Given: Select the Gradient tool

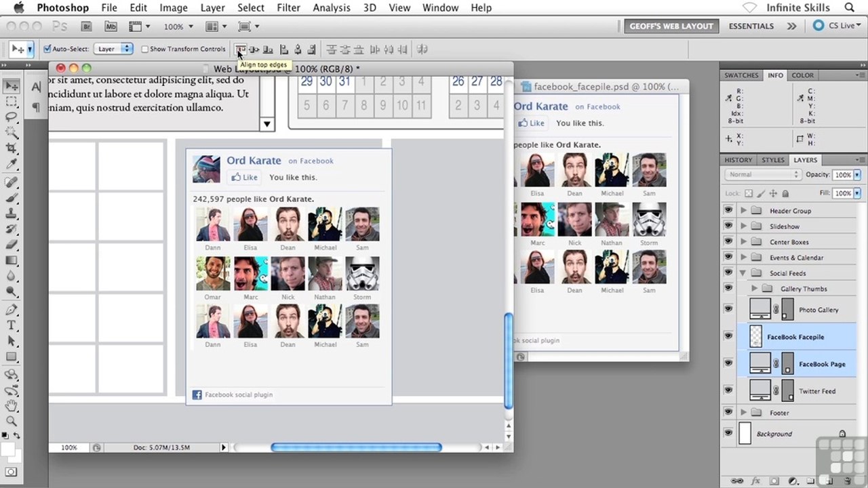Looking at the screenshot, I should coord(12,260).
